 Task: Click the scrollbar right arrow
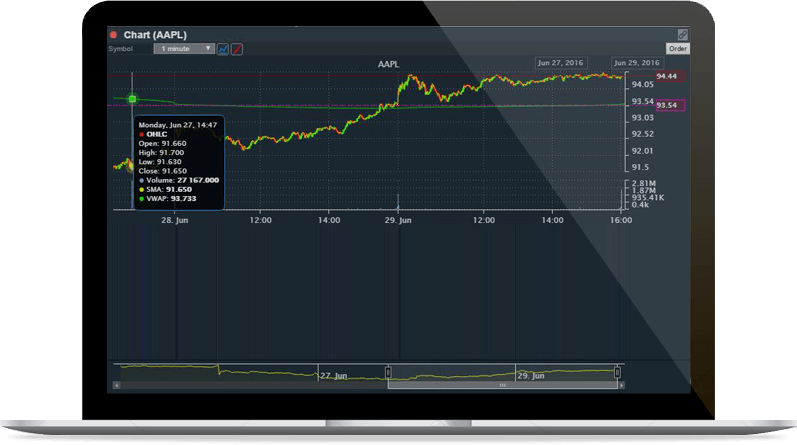pos(622,385)
